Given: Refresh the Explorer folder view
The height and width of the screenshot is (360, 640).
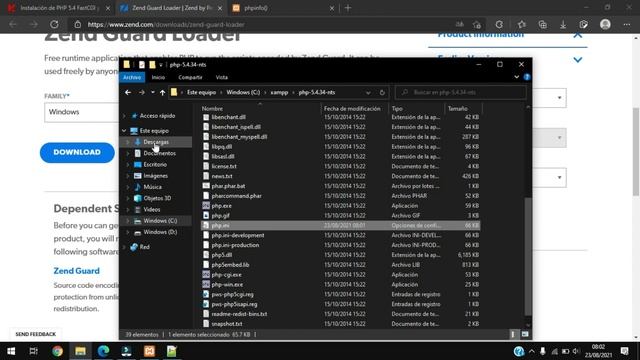Looking at the screenshot, I should click(382, 93).
